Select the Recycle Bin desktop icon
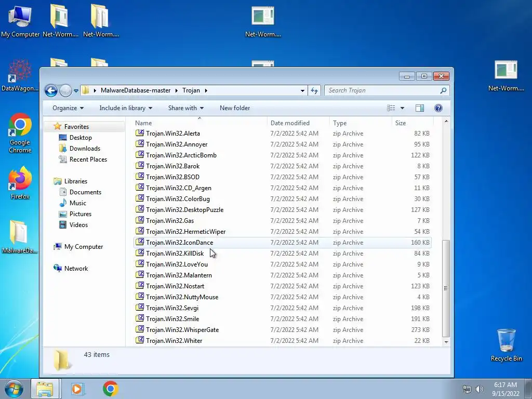The image size is (532, 399). 506,345
